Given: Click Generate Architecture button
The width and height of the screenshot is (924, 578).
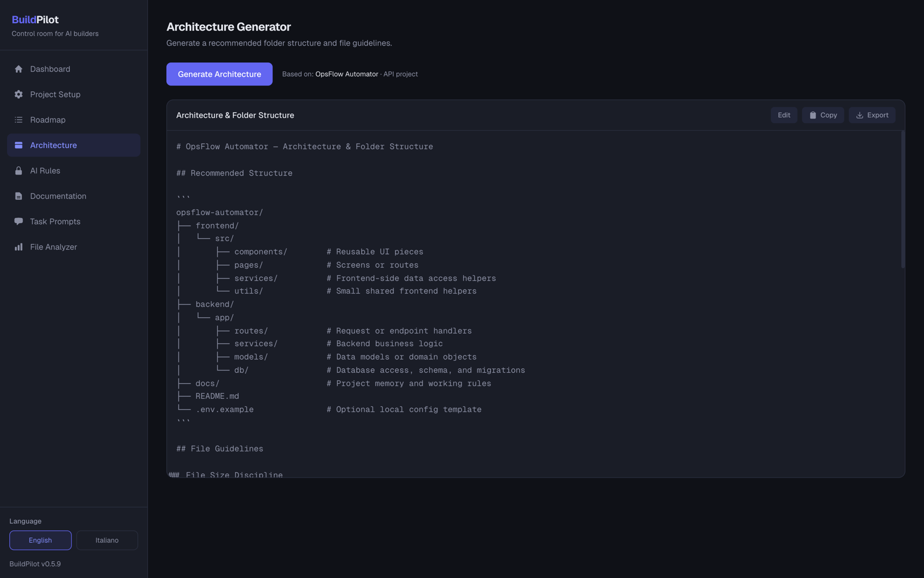Looking at the screenshot, I should (219, 74).
